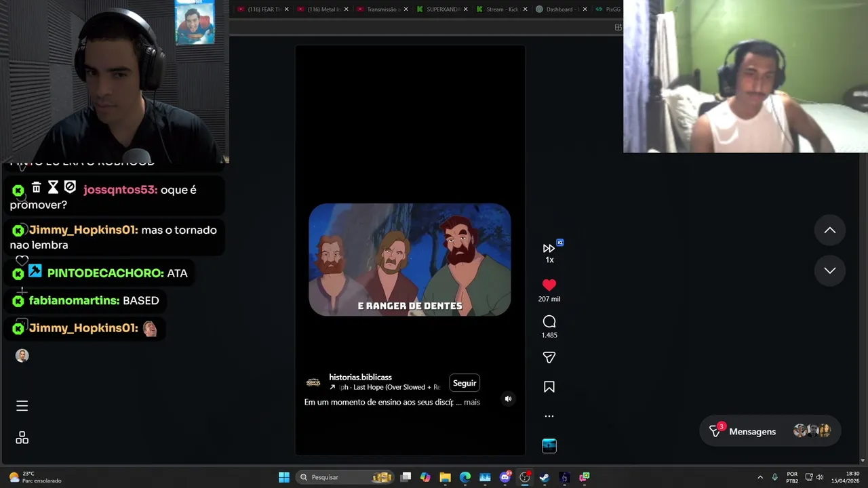Click the PINTODECACHORO username in chat

pos(105,273)
